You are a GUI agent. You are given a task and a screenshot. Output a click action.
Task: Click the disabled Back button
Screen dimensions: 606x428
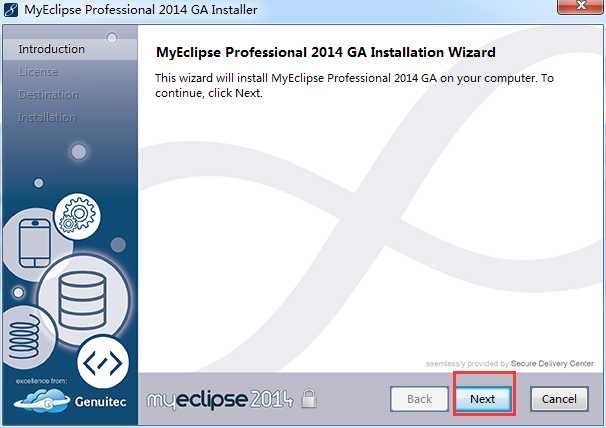[x=419, y=399]
